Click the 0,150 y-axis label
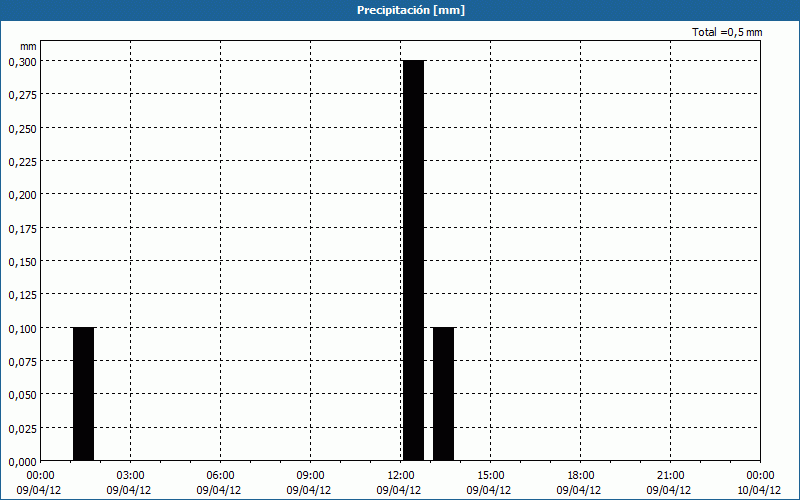The image size is (800, 500). [x=22, y=262]
